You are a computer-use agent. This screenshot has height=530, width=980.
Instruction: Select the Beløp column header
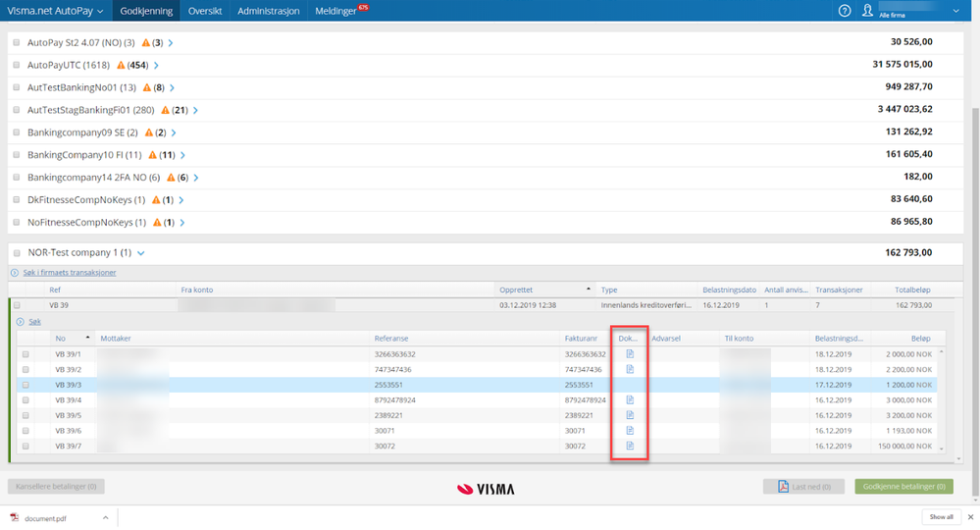coord(920,339)
